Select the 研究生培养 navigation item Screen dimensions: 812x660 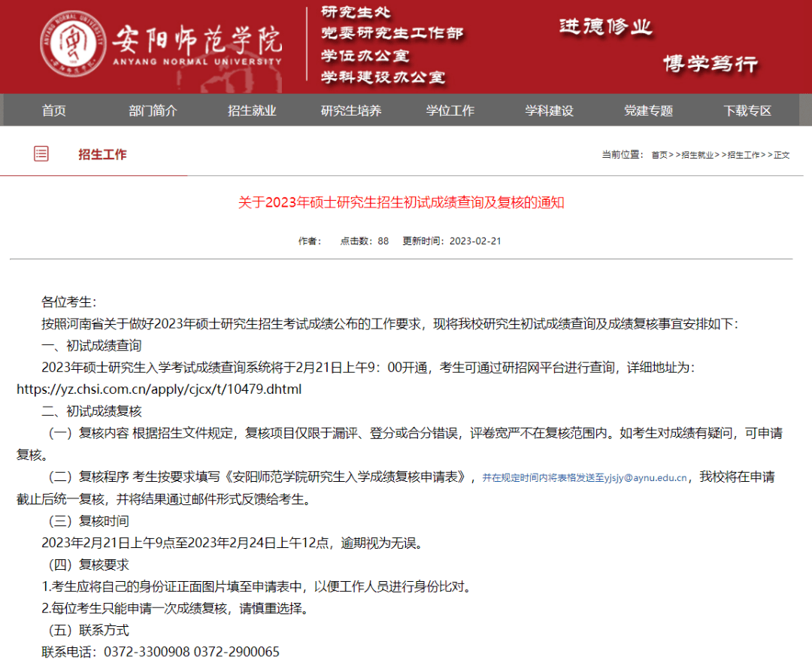click(x=351, y=111)
